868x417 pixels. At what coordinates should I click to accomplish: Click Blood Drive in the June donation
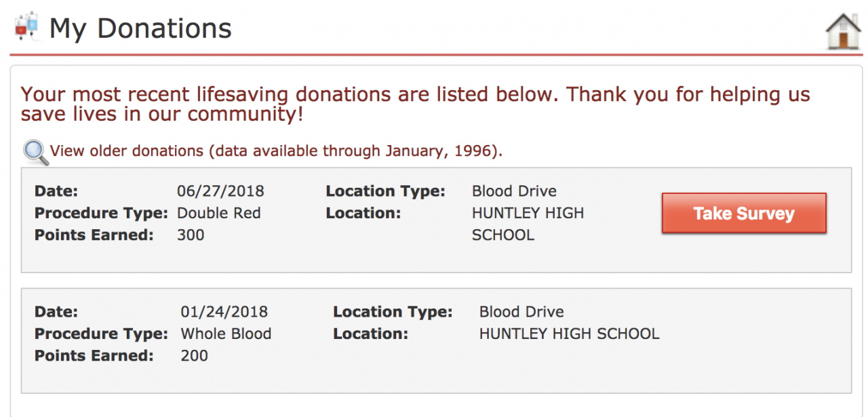pos(514,191)
